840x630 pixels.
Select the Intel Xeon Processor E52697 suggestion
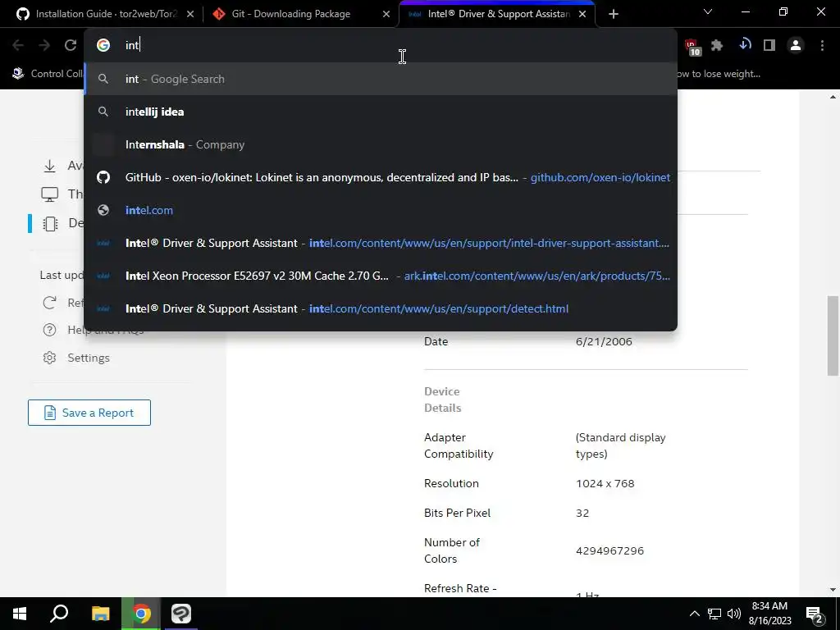coord(381,276)
